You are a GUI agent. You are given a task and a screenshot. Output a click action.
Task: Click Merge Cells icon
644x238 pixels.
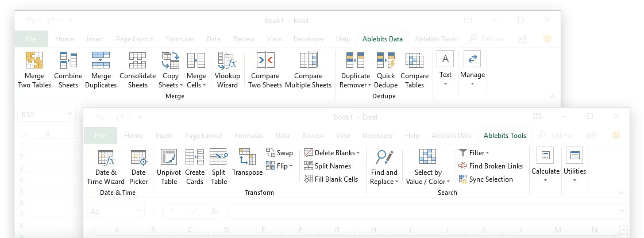tap(196, 60)
